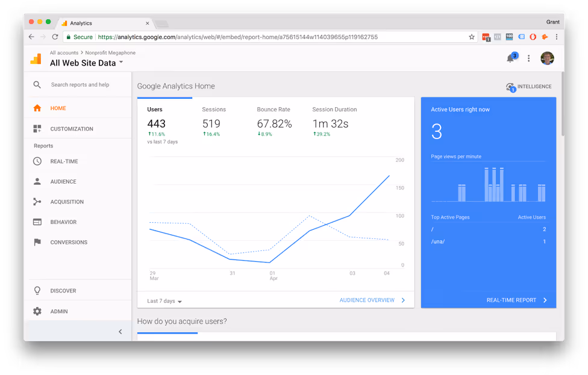This screenshot has height=375, width=588.
Task: Click the active users count '3'
Action: tap(437, 131)
